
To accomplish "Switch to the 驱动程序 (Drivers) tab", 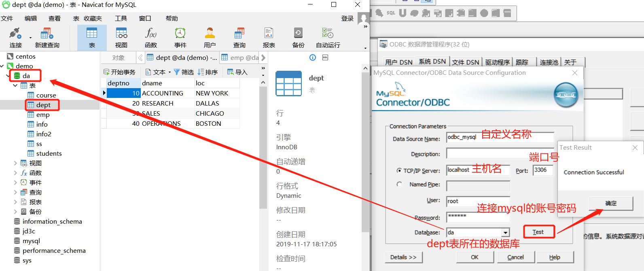I will pyautogui.click(x=497, y=62).
